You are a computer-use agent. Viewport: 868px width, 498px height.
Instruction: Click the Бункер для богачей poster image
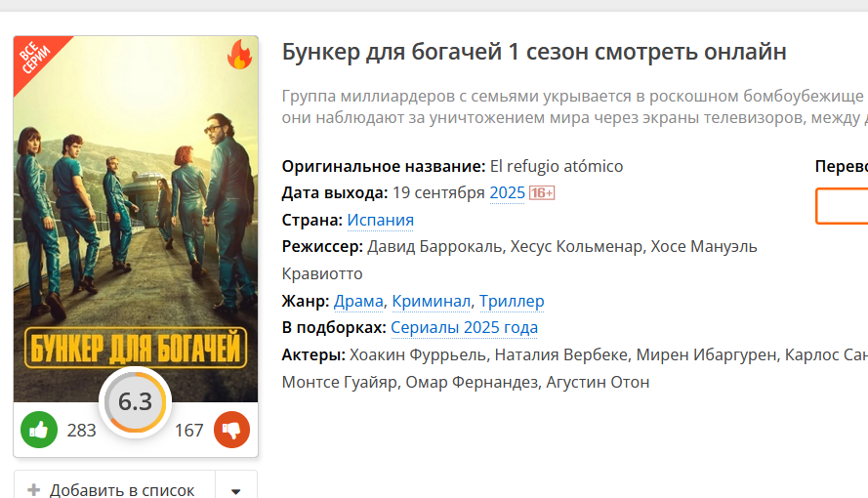[x=136, y=219]
